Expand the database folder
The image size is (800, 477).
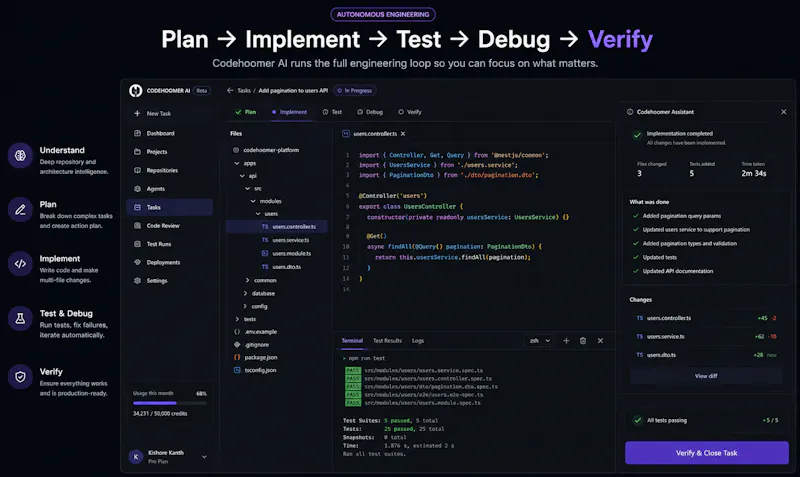click(x=245, y=293)
